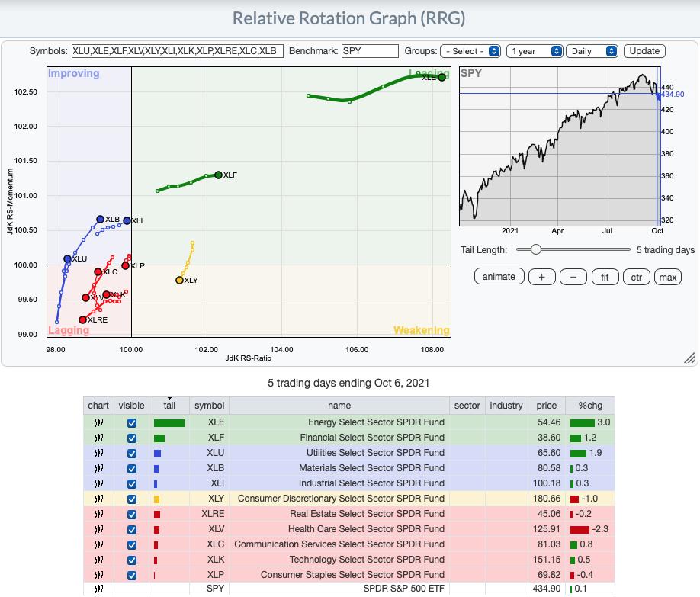The width and height of the screenshot is (700, 597).
Task: Open the XLE row chart icon
Action: click(x=98, y=422)
